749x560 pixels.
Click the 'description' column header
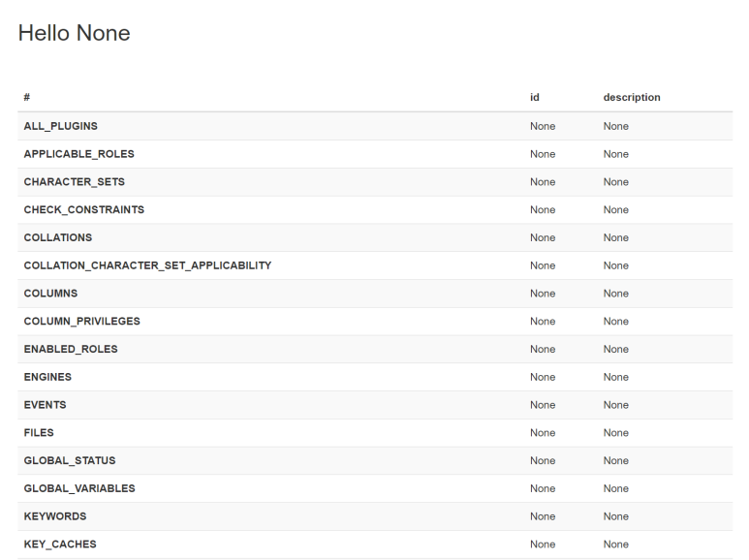coord(632,98)
